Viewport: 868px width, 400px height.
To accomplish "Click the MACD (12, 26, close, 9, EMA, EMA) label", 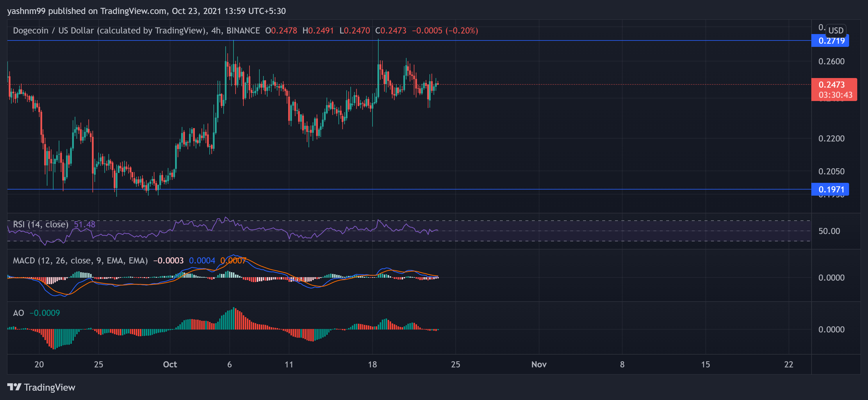I will tap(80, 260).
